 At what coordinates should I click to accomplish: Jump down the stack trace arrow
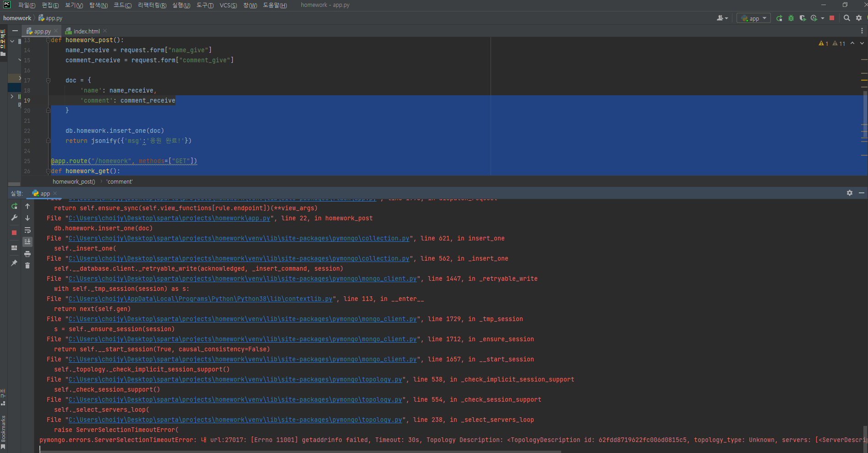pos(27,218)
